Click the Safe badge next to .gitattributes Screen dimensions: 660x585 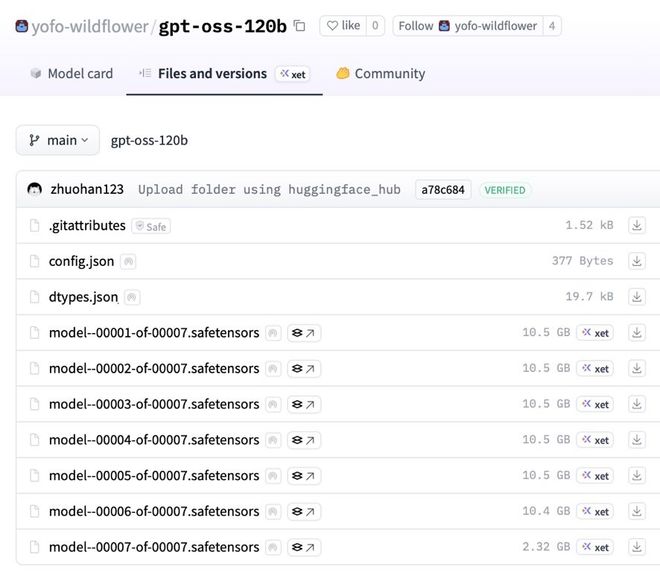pyautogui.click(x=151, y=226)
